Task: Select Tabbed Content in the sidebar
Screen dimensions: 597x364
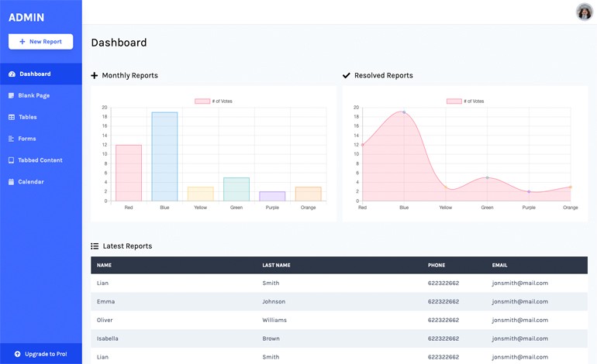Action: click(41, 160)
